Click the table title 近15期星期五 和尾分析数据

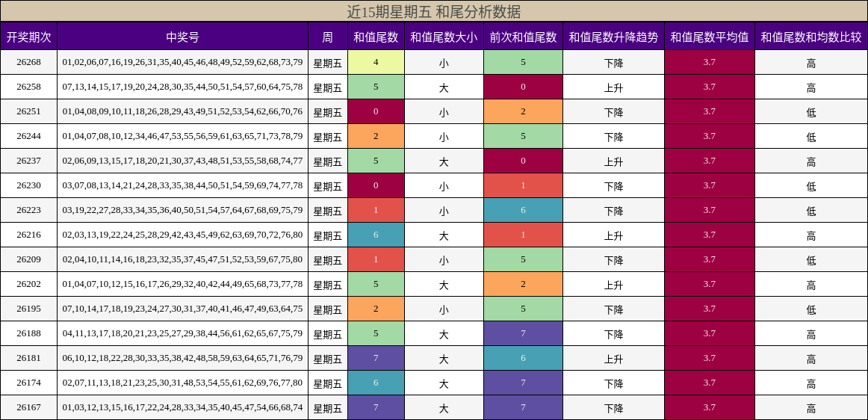click(x=433, y=11)
